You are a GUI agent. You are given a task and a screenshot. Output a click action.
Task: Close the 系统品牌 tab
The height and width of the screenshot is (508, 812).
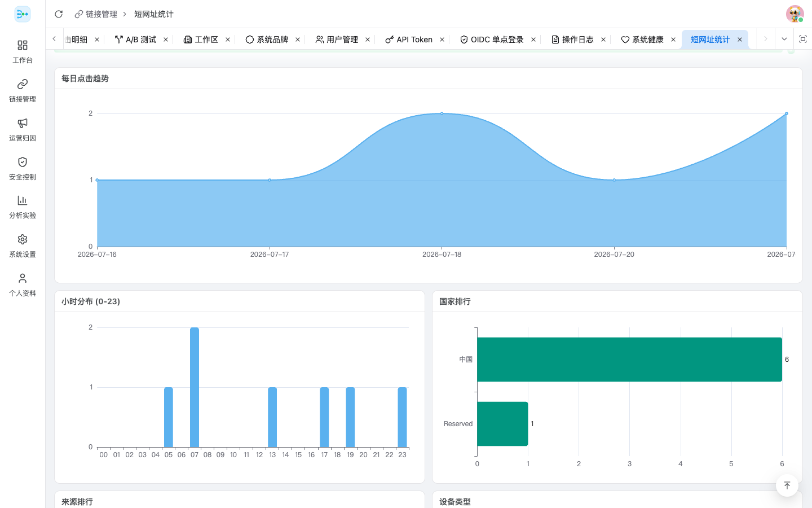pos(298,40)
